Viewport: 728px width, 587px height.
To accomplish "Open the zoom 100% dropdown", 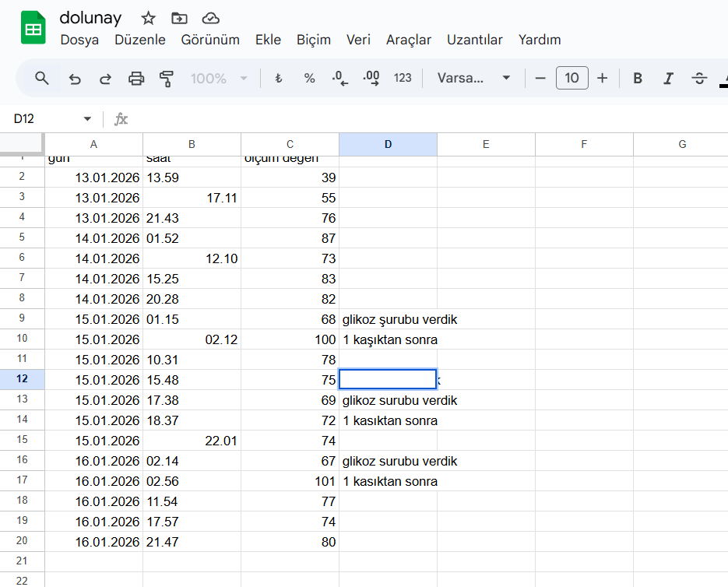I will (219, 78).
